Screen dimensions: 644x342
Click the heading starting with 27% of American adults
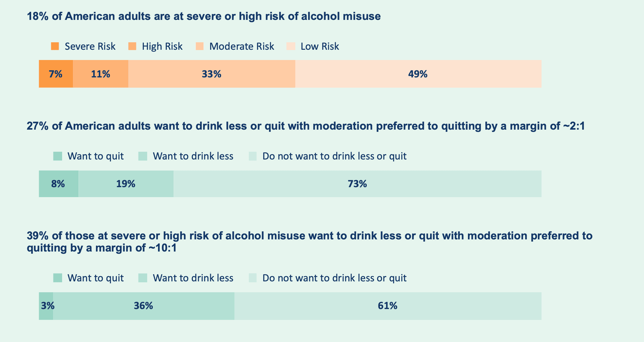click(306, 126)
